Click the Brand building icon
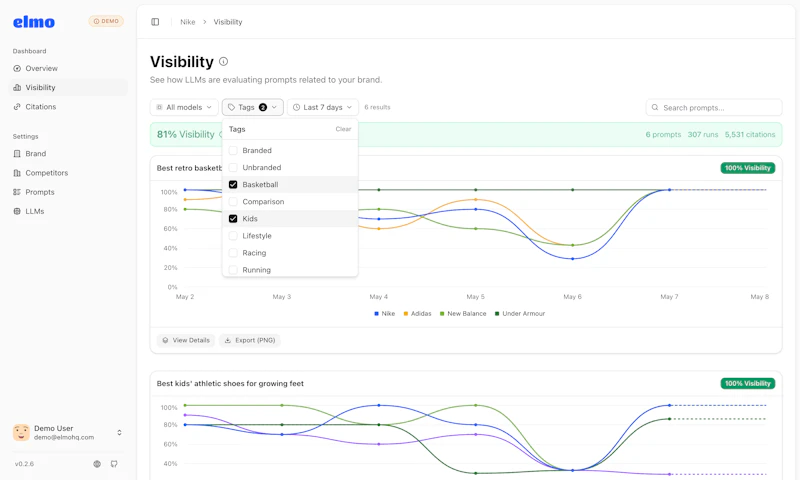 pyautogui.click(x=17, y=154)
